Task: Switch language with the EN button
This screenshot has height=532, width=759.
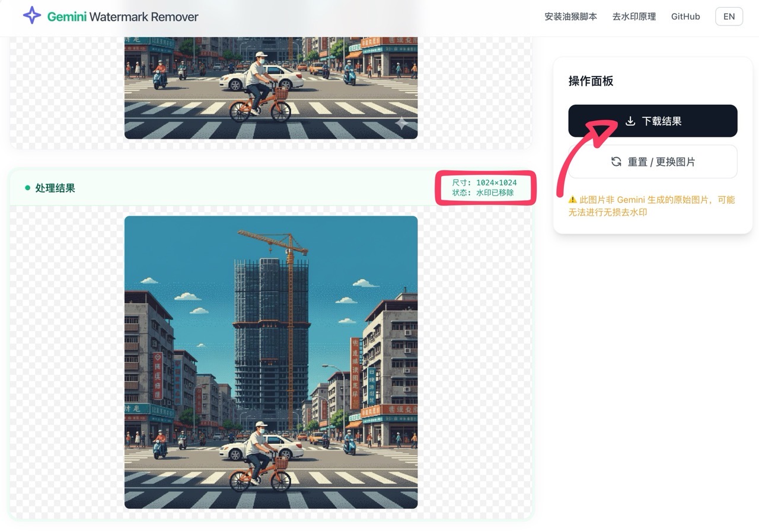Action: click(729, 17)
